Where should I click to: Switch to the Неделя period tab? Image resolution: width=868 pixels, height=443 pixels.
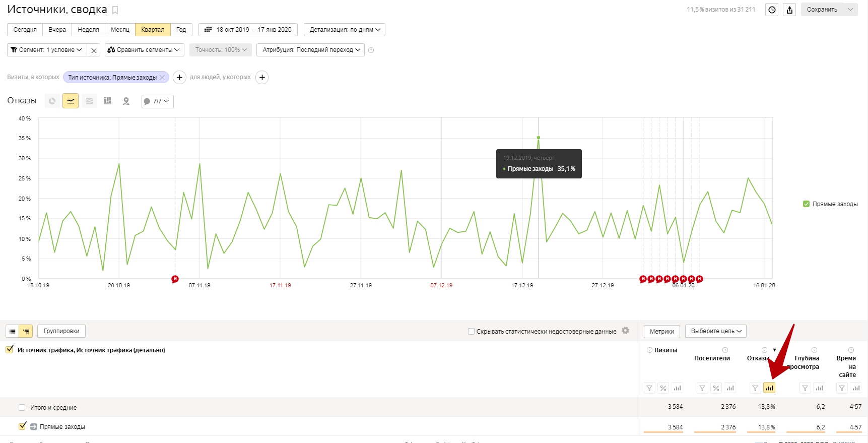click(x=88, y=30)
